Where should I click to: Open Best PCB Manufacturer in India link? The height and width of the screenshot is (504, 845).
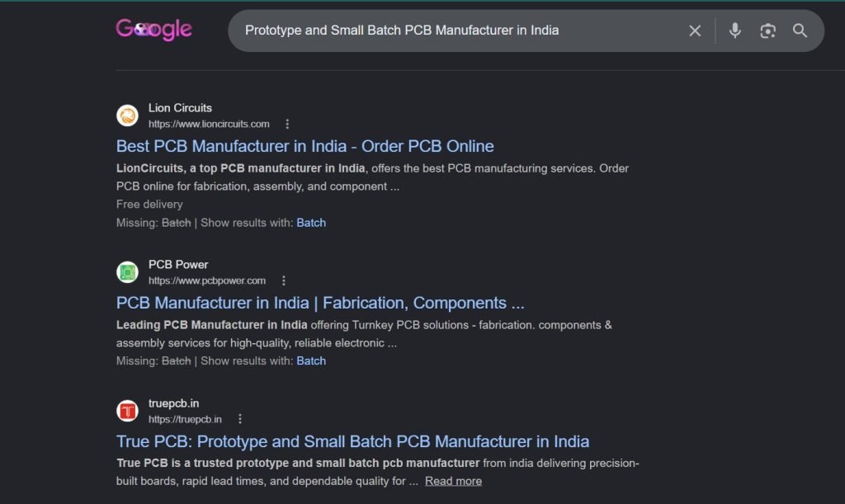coord(305,146)
